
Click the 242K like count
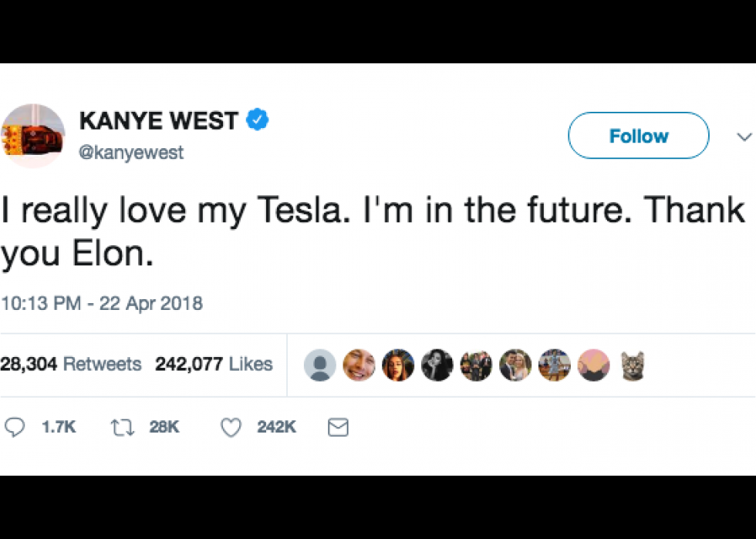click(x=276, y=427)
